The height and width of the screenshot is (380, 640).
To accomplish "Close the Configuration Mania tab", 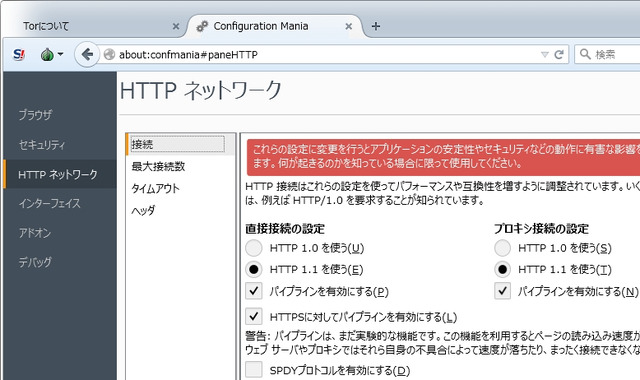I will (x=349, y=27).
